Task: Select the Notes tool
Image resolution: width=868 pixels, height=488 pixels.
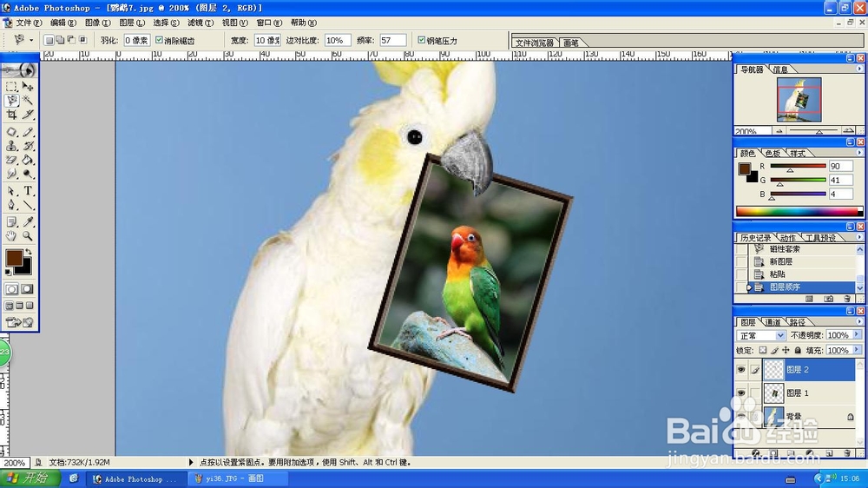Action: tap(11, 222)
